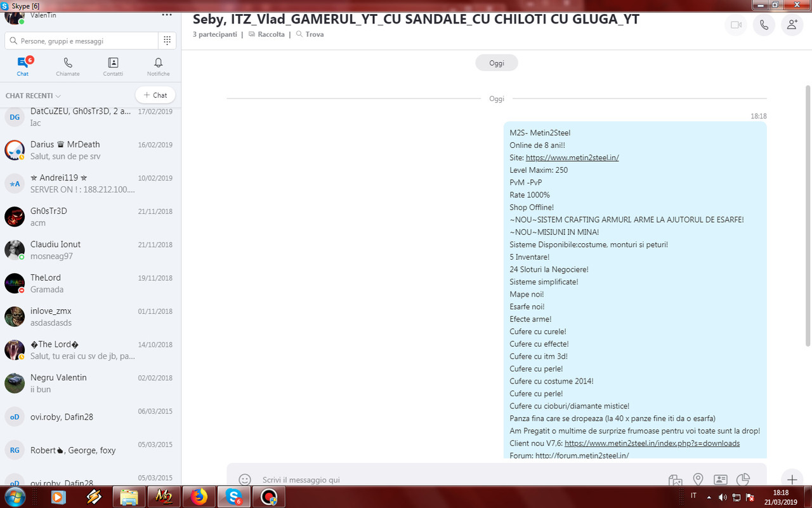Switch to the Chiamate tab

67,66
